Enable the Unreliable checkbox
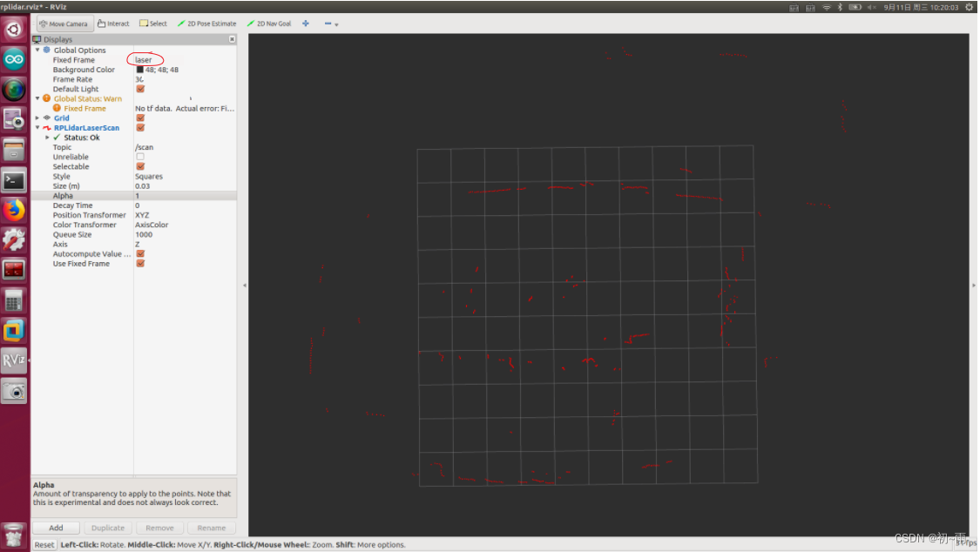 pos(140,158)
